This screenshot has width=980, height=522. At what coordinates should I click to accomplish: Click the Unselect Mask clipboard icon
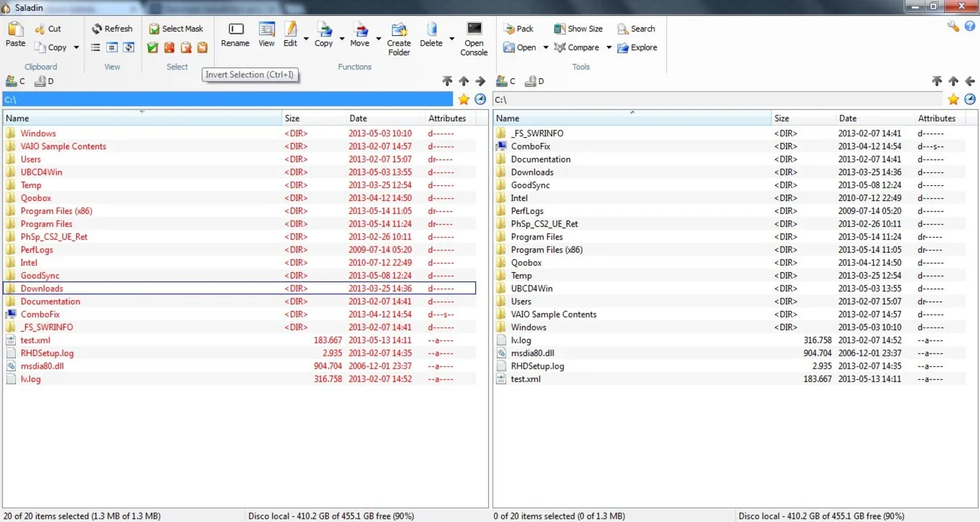(x=185, y=48)
